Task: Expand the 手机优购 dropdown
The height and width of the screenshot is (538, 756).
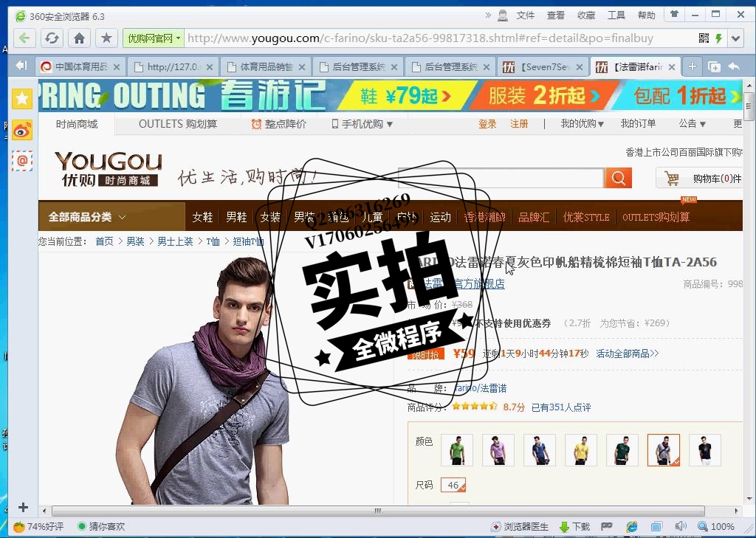Action: coord(362,124)
